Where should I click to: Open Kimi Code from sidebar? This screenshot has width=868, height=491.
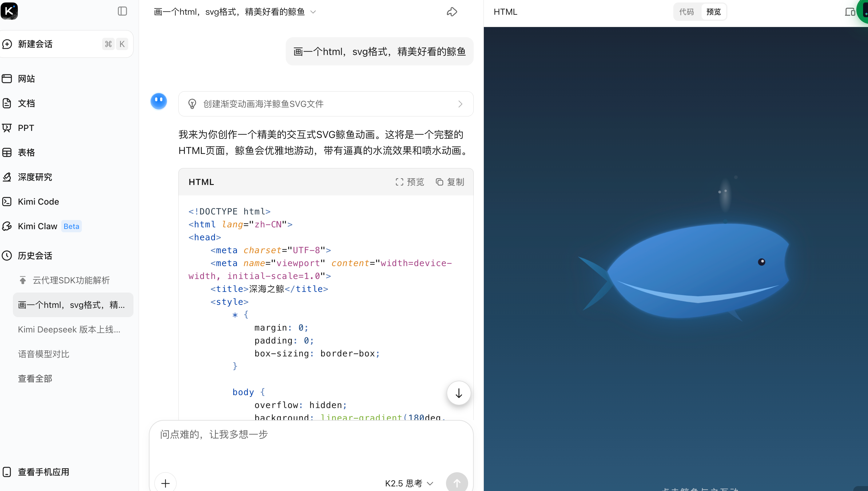(x=38, y=202)
